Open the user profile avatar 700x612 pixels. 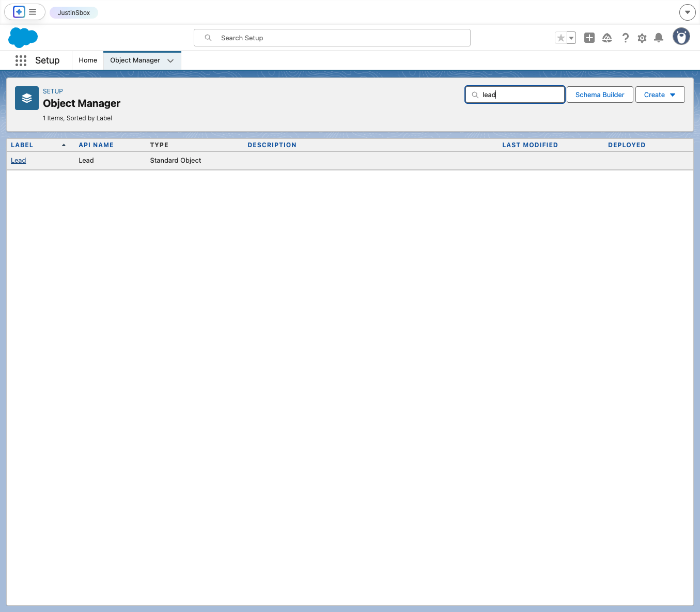(681, 36)
